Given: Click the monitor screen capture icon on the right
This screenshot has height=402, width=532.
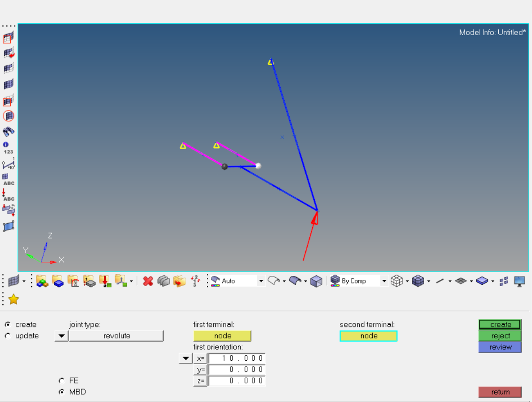Looking at the screenshot, I should tap(519, 281).
